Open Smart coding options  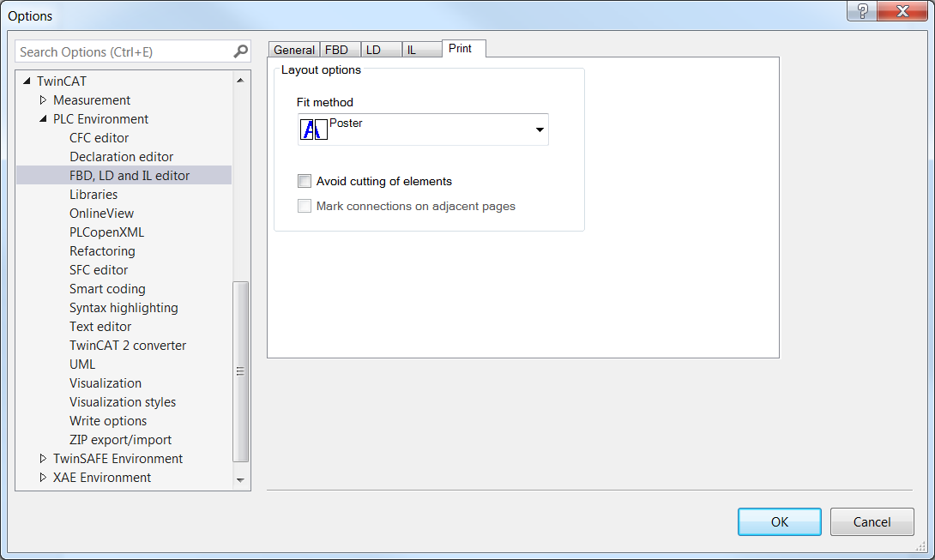pyautogui.click(x=107, y=289)
